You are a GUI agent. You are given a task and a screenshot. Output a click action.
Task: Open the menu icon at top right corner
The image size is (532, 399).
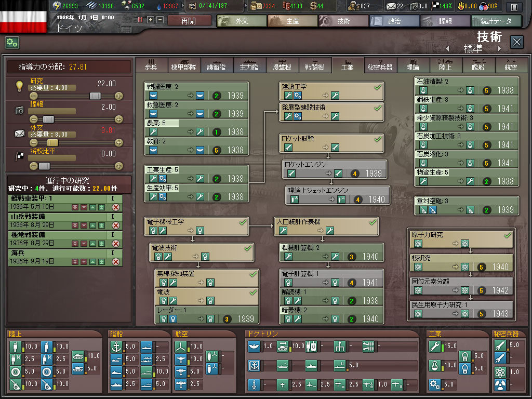pyautogui.click(x=514, y=7)
